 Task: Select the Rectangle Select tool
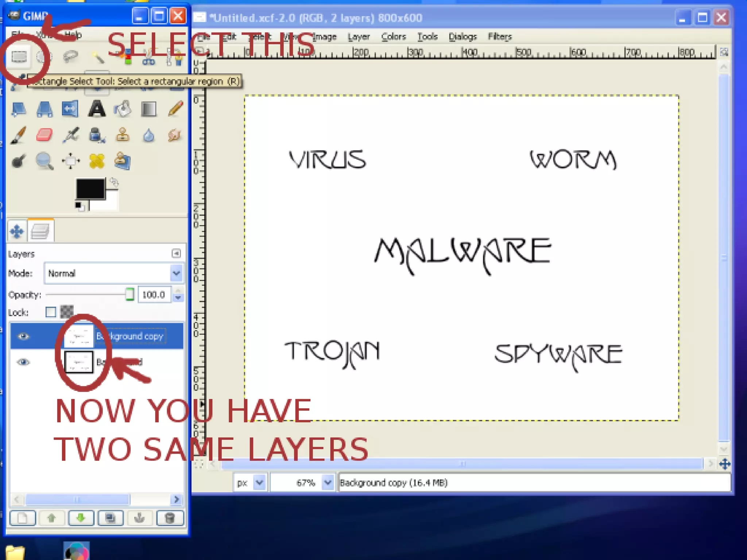(x=19, y=57)
